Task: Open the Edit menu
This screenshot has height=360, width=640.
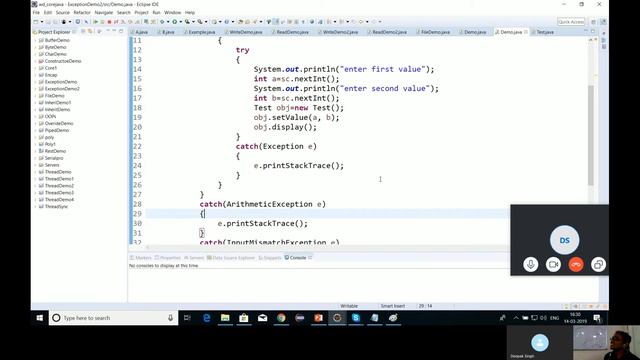Action: (48, 13)
